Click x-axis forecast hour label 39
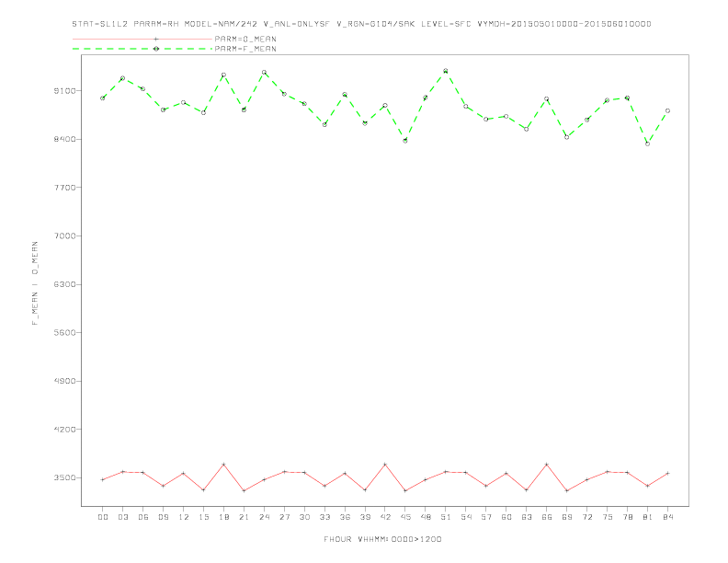The width and height of the screenshot is (728, 563). click(365, 517)
